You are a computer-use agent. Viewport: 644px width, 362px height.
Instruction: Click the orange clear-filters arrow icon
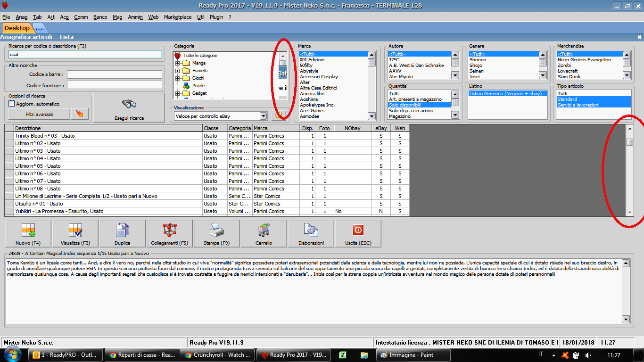point(79,114)
